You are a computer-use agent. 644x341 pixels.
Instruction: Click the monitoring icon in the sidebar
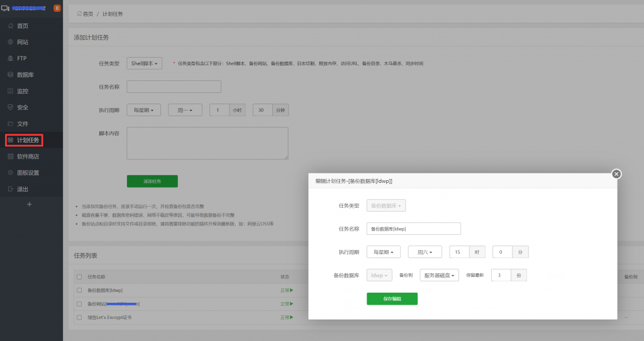(10, 91)
